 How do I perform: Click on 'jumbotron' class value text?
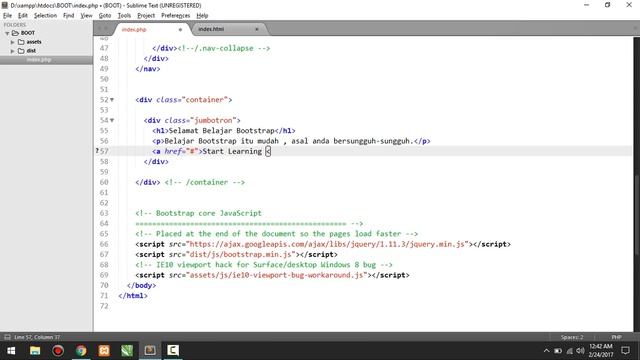(213, 120)
